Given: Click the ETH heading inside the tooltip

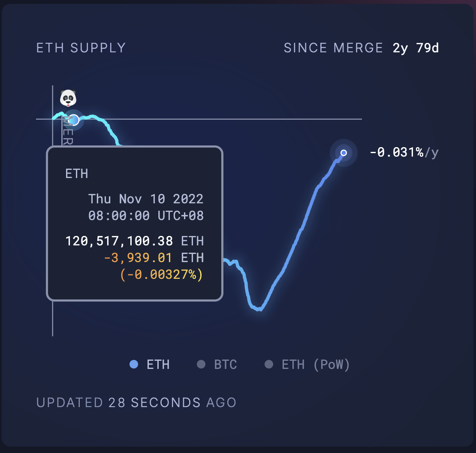Looking at the screenshot, I should pyautogui.click(x=77, y=174).
